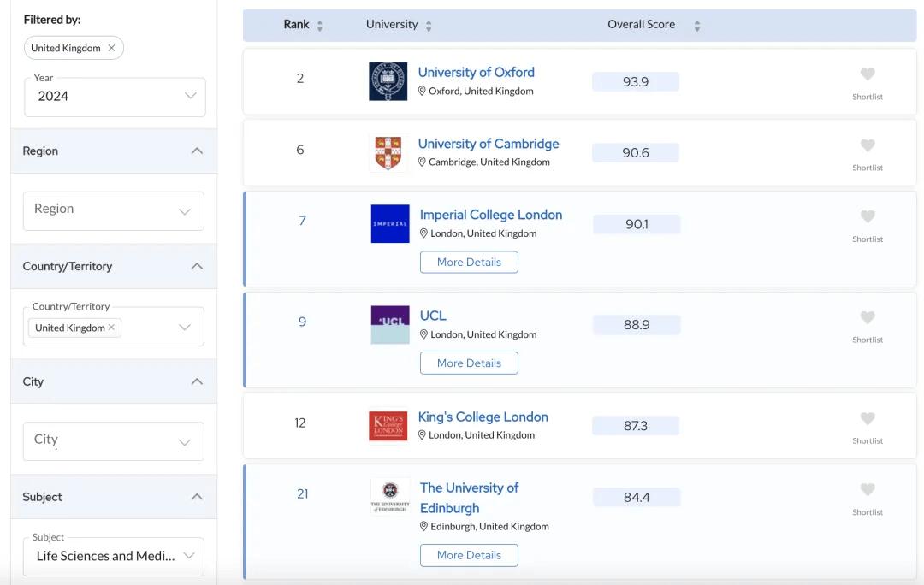Viewport: 924px width, 585px height.
Task: Click rank number 12 for King's College
Action: (x=300, y=422)
